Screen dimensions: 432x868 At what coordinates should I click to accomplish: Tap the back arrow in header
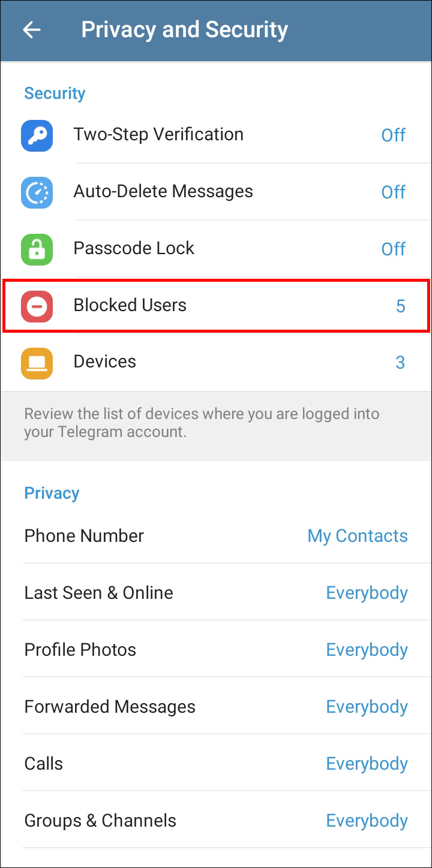point(31,30)
